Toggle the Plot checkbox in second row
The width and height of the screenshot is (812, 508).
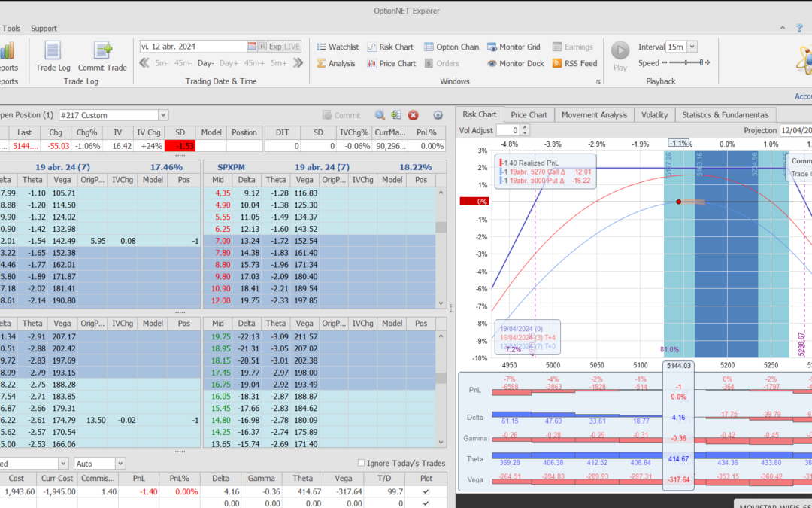[x=426, y=503]
